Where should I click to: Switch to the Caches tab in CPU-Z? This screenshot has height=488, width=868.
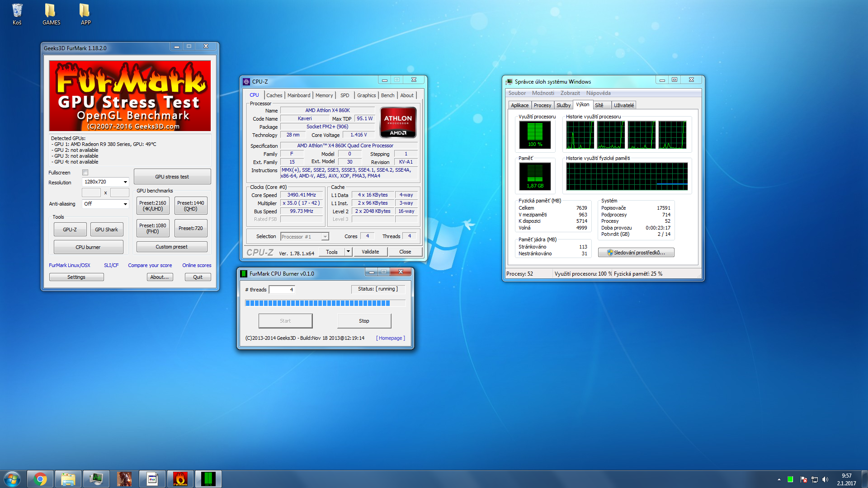pos(274,95)
